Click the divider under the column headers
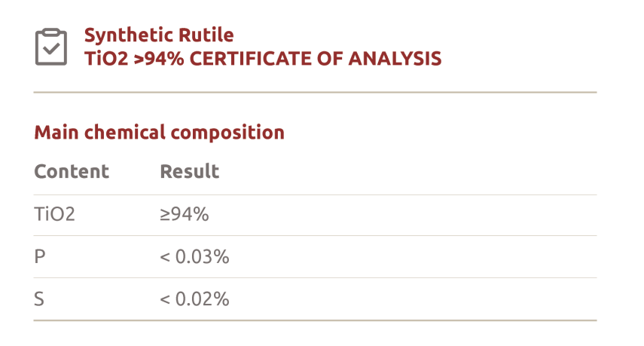 click(315, 194)
